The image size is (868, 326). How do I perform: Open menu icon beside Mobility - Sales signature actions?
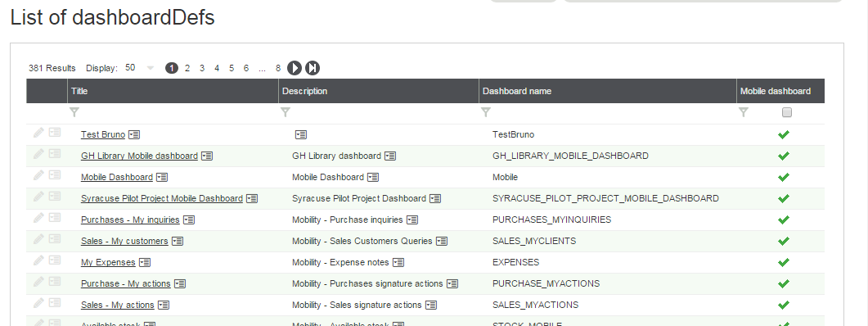pos(430,305)
